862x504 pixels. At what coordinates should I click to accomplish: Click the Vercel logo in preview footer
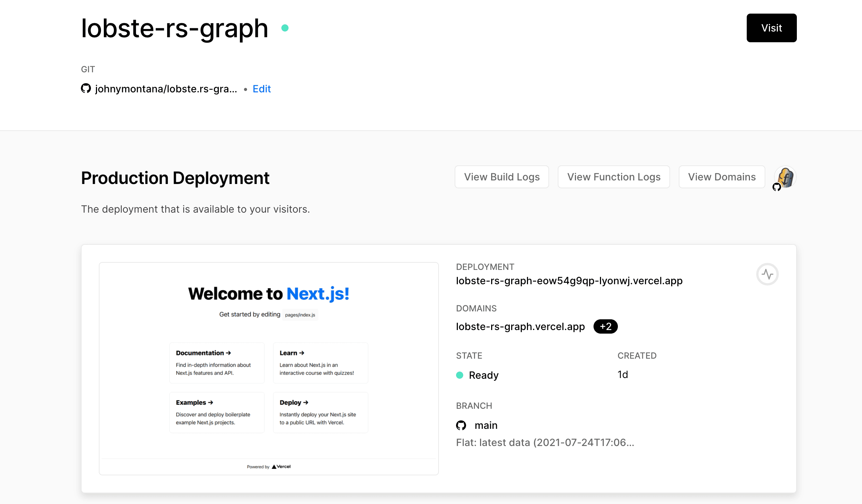[x=281, y=466]
